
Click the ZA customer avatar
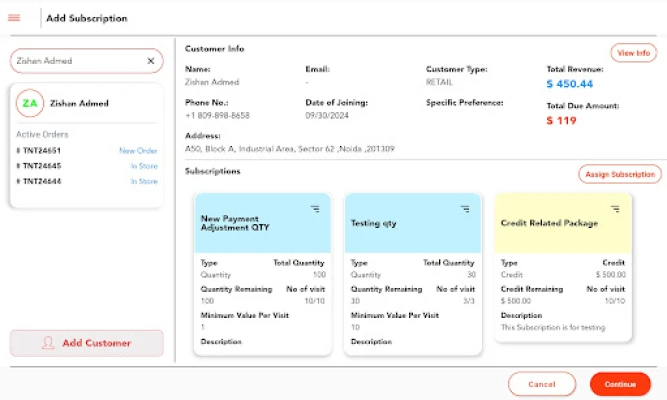pos(30,103)
